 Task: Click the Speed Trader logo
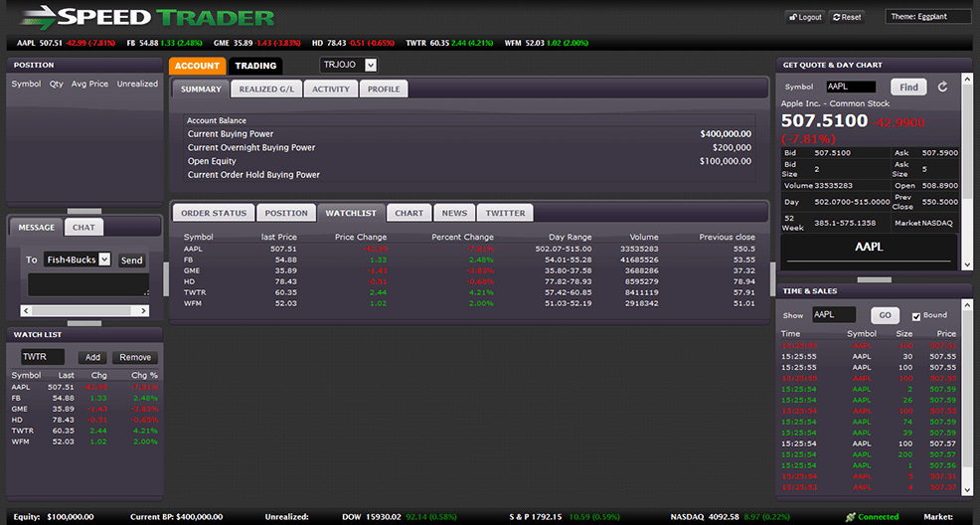click(x=147, y=17)
